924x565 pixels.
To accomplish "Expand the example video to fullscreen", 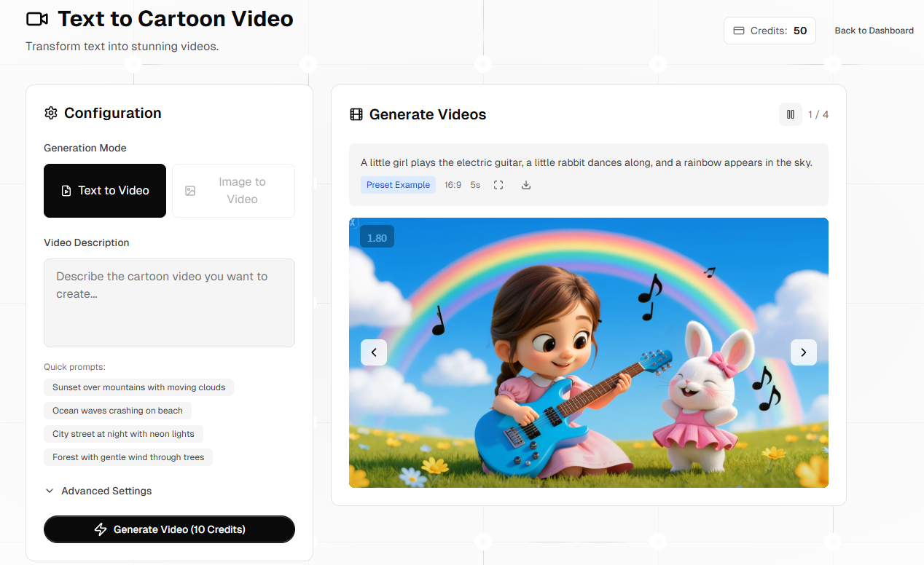I will coord(498,185).
